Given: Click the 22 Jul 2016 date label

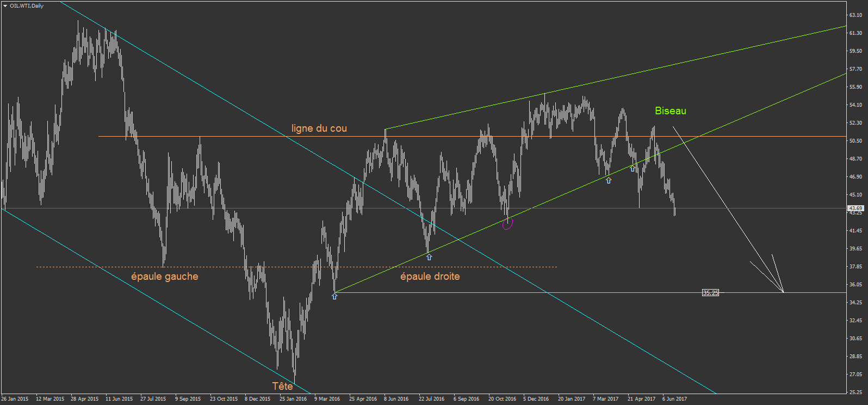Looking at the screenshot, I should click(432, 399).
